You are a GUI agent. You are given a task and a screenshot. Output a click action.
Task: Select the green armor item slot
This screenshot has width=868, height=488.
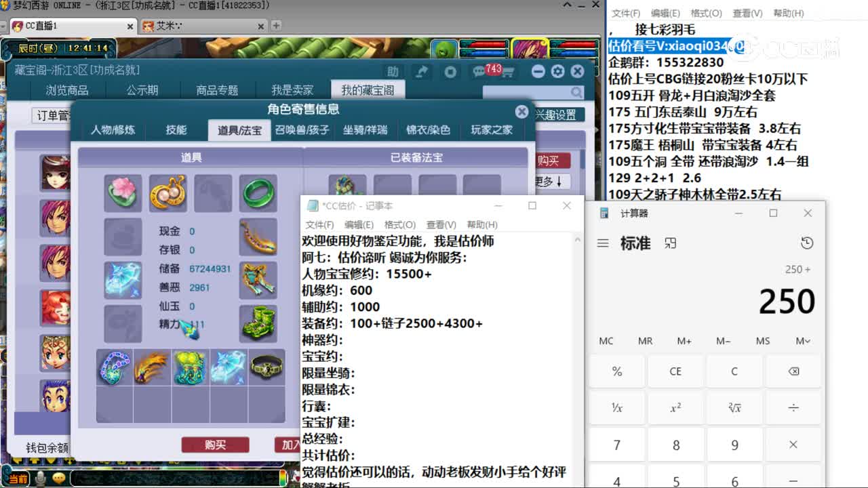click(x=258, y=280)
